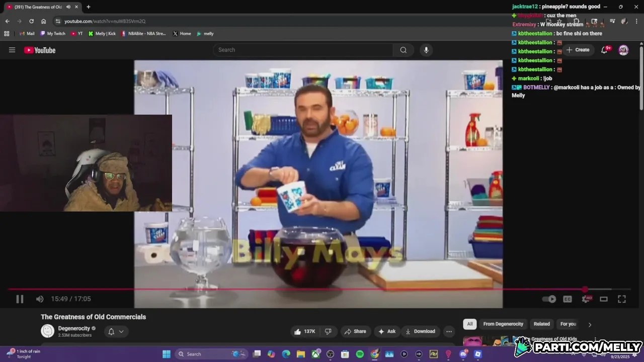Select the Related chip
Image resolution: width=644 pixels, height=362 pixels.
pyautogui.click(x=542, y=324)
